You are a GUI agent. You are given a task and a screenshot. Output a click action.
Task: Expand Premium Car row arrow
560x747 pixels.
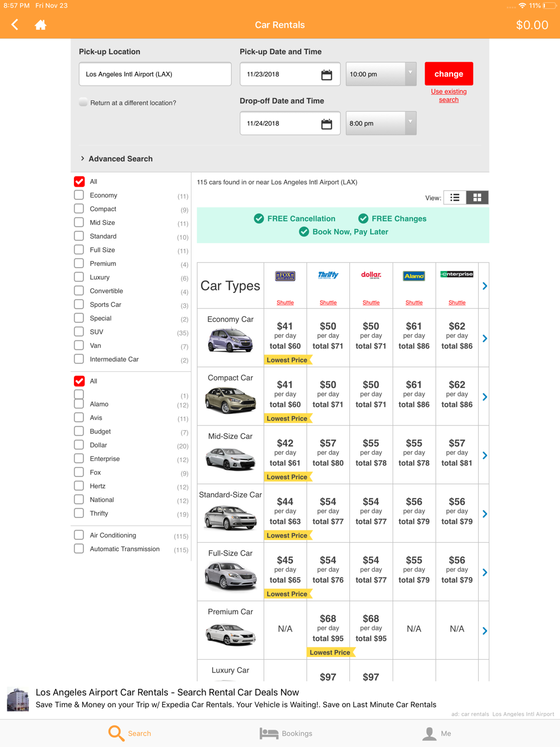tap(484, 631)
